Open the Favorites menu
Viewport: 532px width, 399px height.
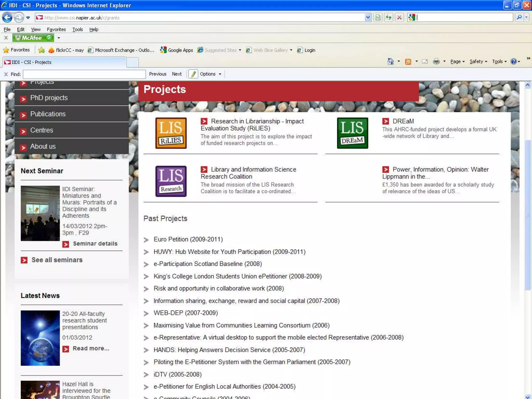click(56, 29)
